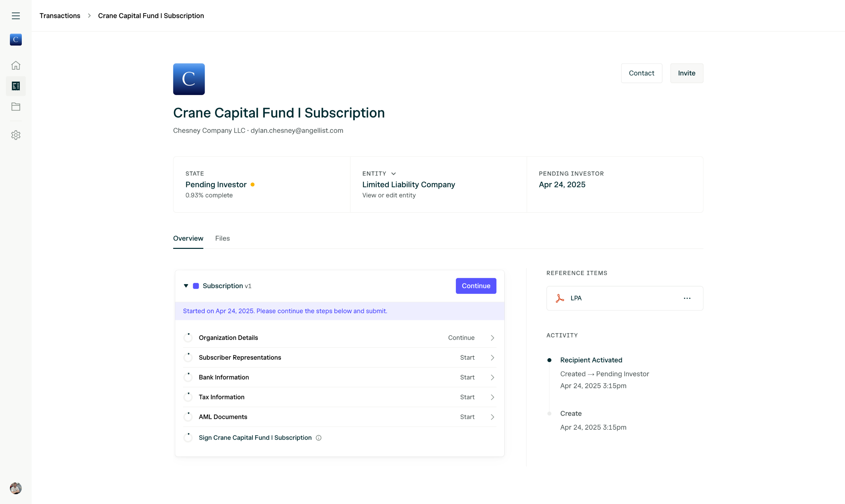Click the Organization Details progress circle
This screenshot has width=845, height=504.
point(188,338)
